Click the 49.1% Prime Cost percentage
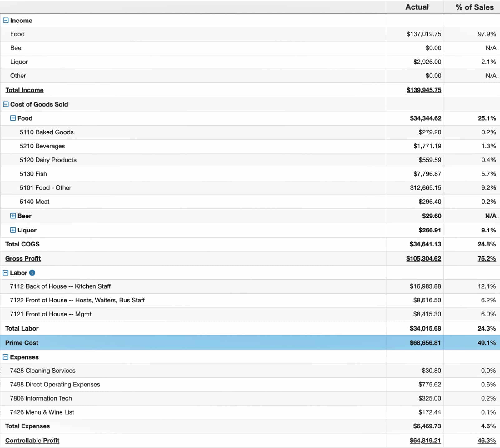This screenshot has height=448, width=500. [487, 343]
